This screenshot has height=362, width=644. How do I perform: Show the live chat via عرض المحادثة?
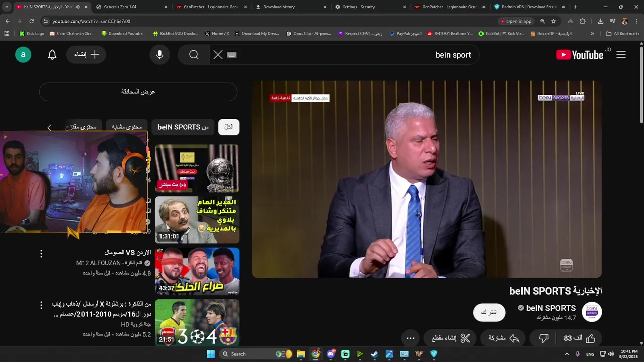pos(138,92)
